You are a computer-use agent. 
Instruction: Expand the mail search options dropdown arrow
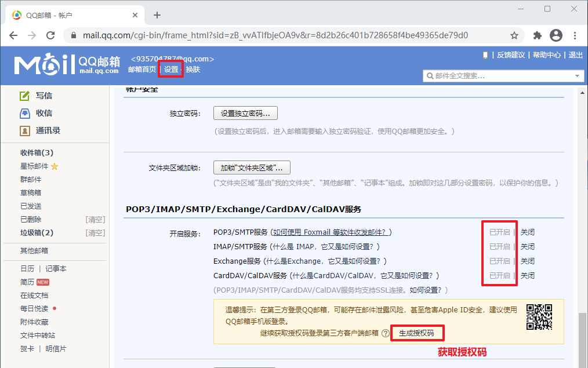click(x=578, y=75)
